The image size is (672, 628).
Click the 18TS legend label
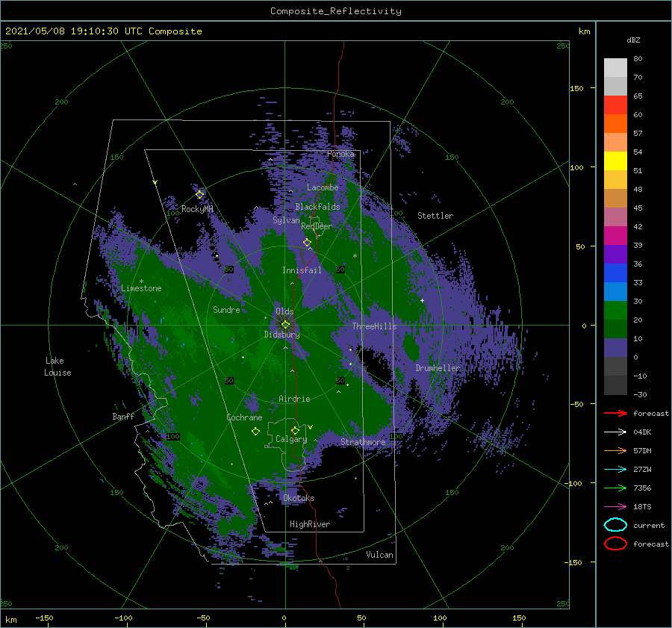tap(642, 507)
